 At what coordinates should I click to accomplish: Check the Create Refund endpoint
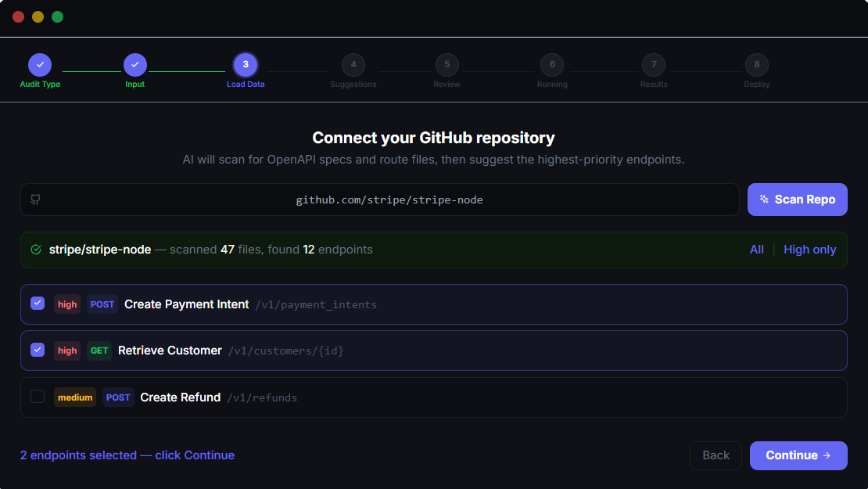pyautogui.click(x=38, y=397)
